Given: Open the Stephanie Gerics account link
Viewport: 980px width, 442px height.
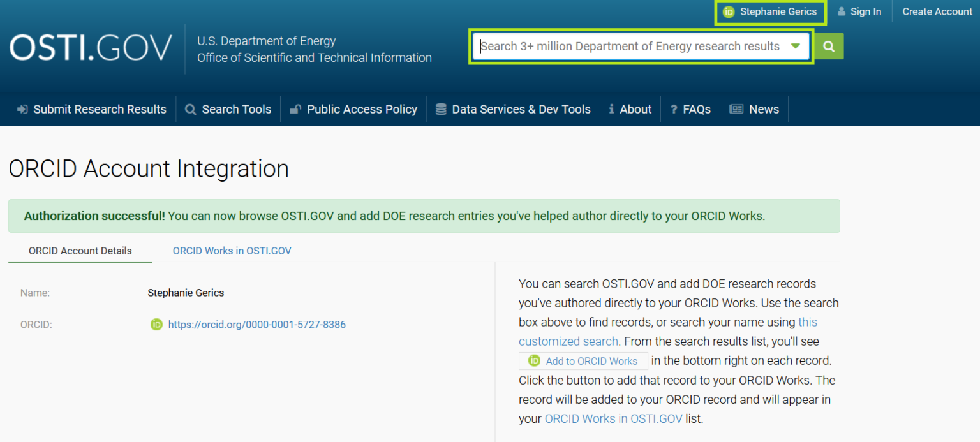Looking at the screenshot, I should (x=778, y=11).
